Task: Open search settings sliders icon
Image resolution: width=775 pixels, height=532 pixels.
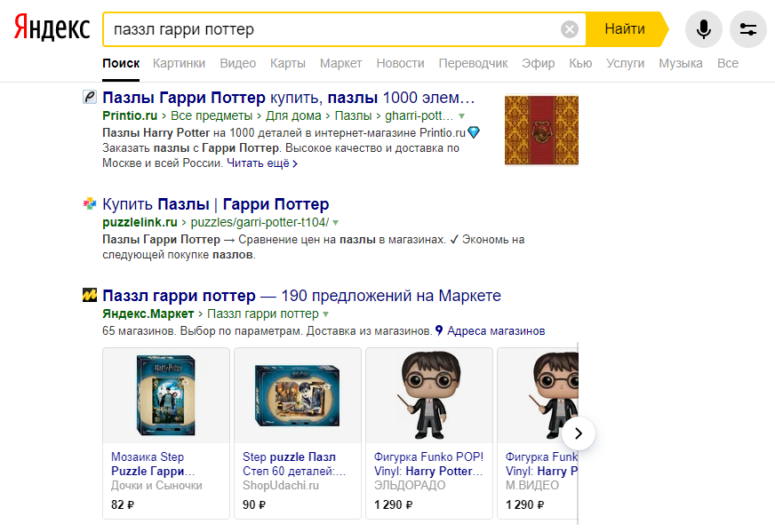Action: point(747,29)
